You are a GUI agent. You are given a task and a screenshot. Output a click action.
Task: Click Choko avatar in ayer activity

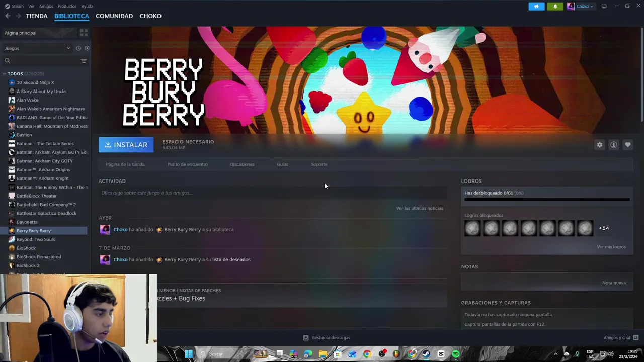105,230
